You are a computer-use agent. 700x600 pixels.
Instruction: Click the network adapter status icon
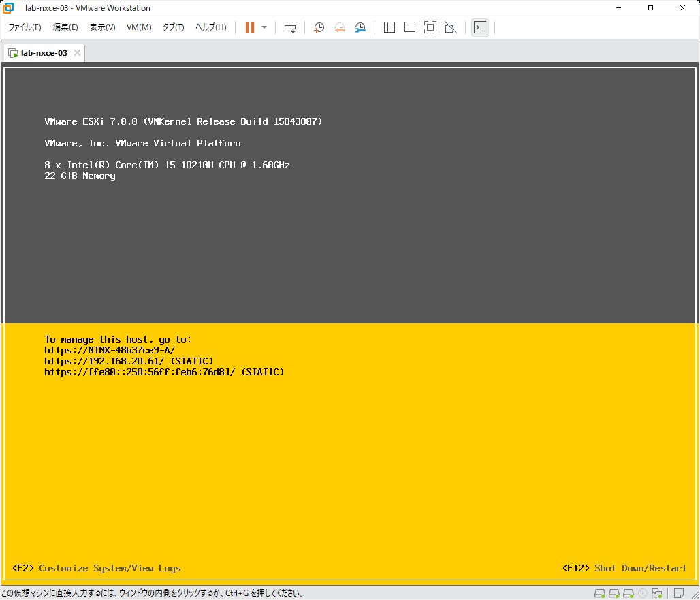(656, 593)
